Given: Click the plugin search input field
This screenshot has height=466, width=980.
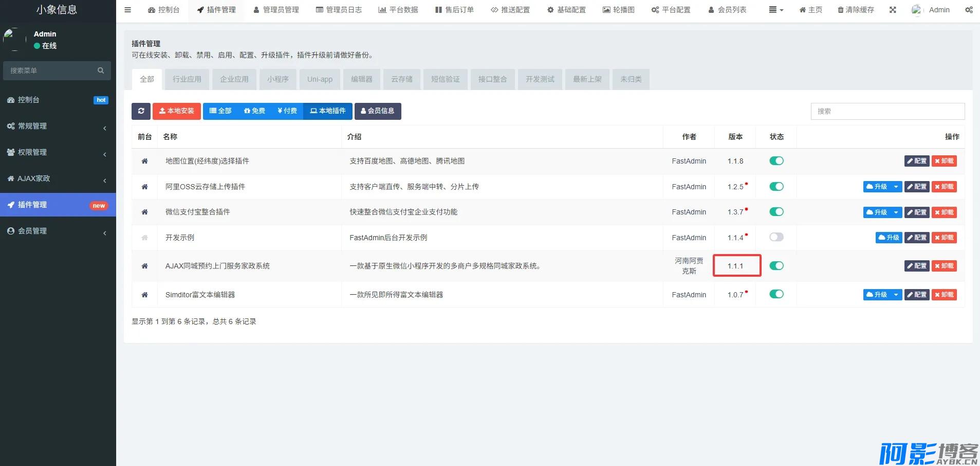Looking at the screenshot, I should coord(887,111).
